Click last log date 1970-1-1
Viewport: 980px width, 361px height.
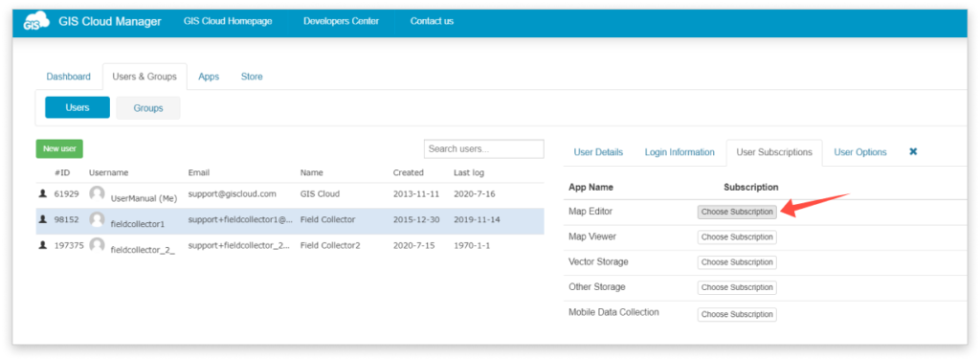coord(472,245)
